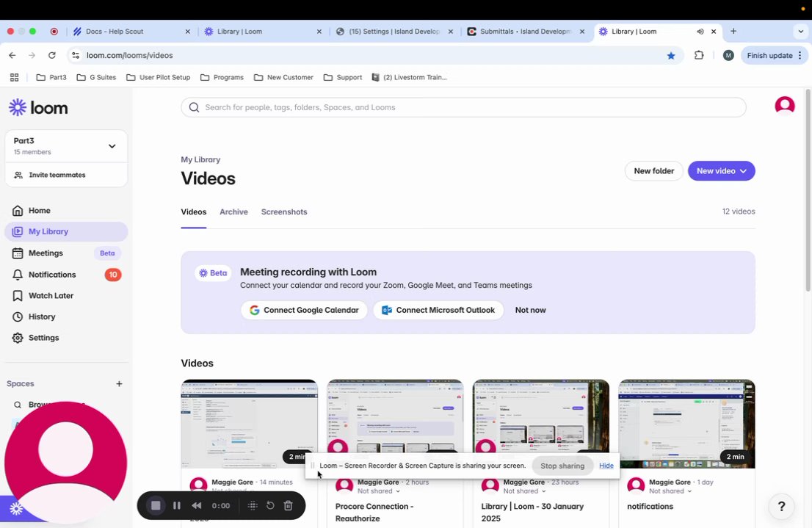Reload the page
Image resolution: width=812 pixels, height=528 pixels.
[x=52, y=55]
